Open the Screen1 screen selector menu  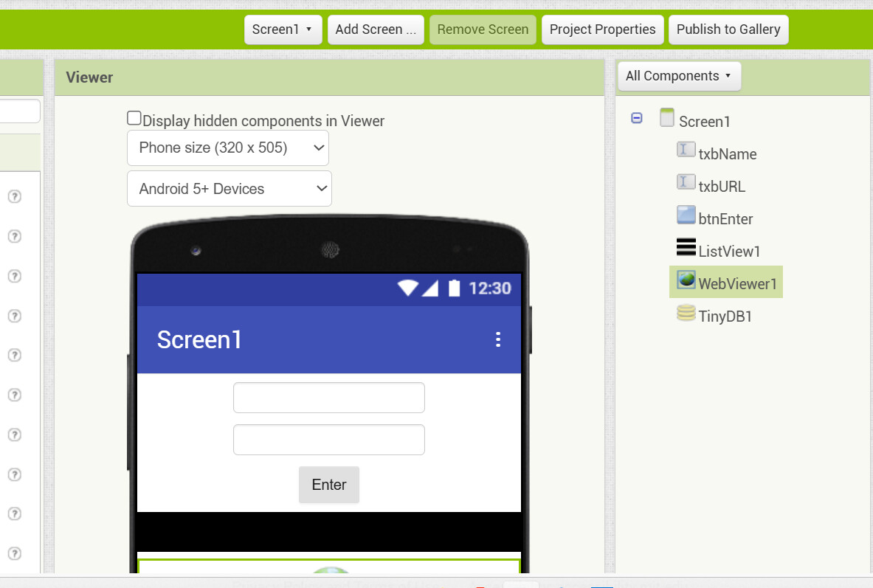(283, 30)
